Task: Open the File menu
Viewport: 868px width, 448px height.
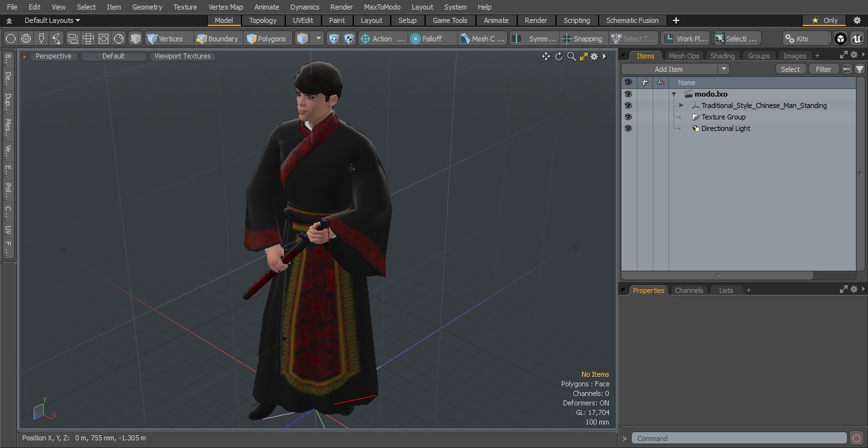Action: tap(12, 7)
